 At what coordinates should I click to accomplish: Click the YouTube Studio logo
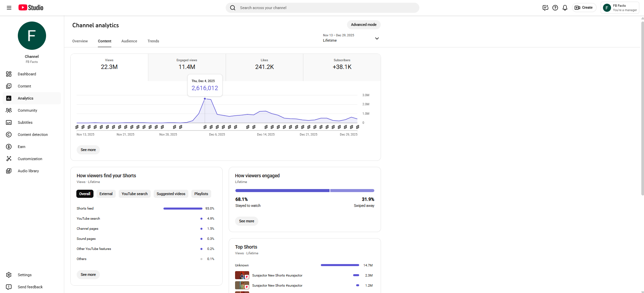(31, 8)
